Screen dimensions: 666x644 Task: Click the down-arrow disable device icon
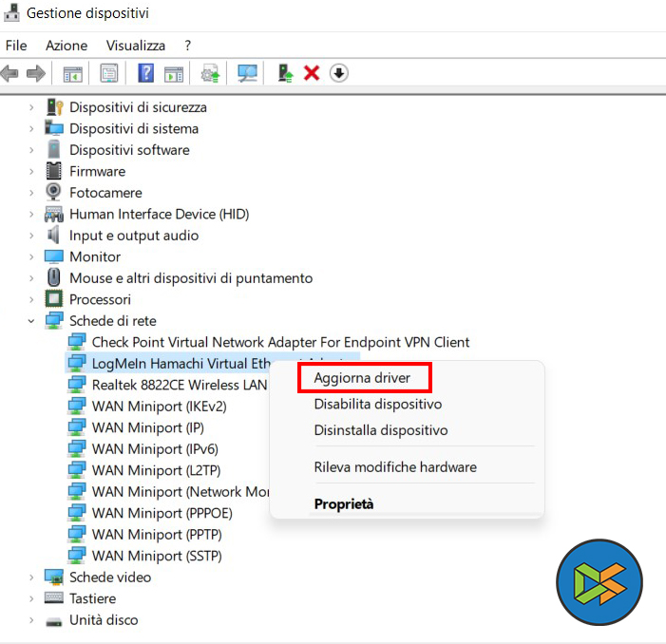[x=339, y=73]
